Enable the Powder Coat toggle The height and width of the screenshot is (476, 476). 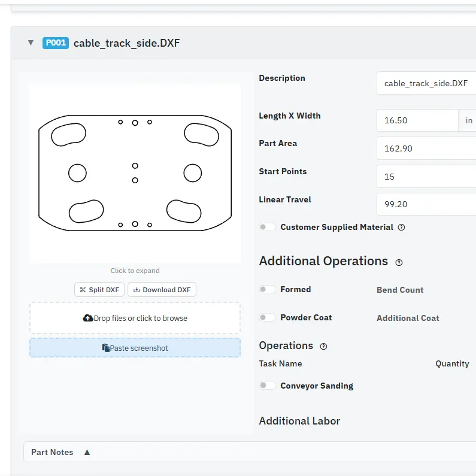tap(267, 318)
